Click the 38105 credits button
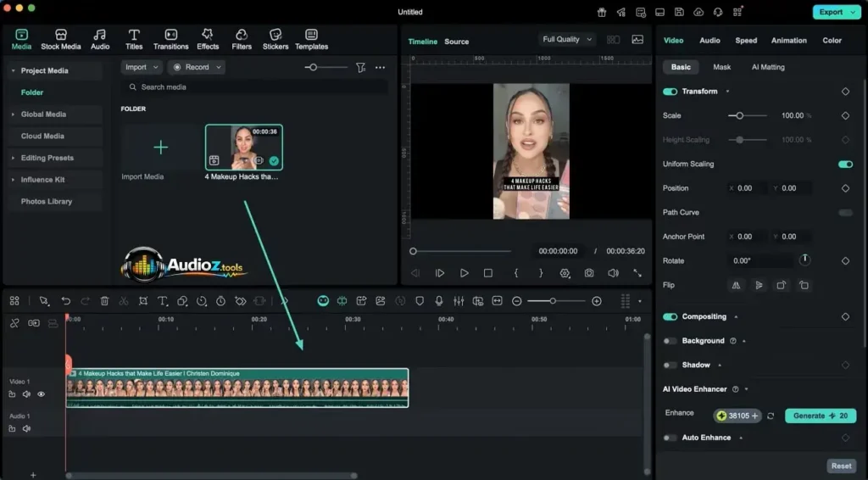Viewport: 868px width, 480px height. [738, 416]
